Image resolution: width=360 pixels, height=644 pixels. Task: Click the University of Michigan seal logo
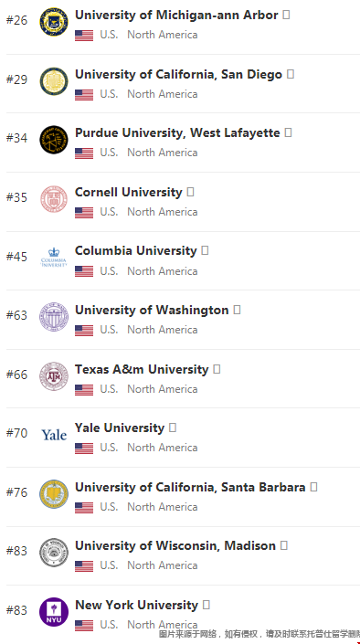coord(54,22)
